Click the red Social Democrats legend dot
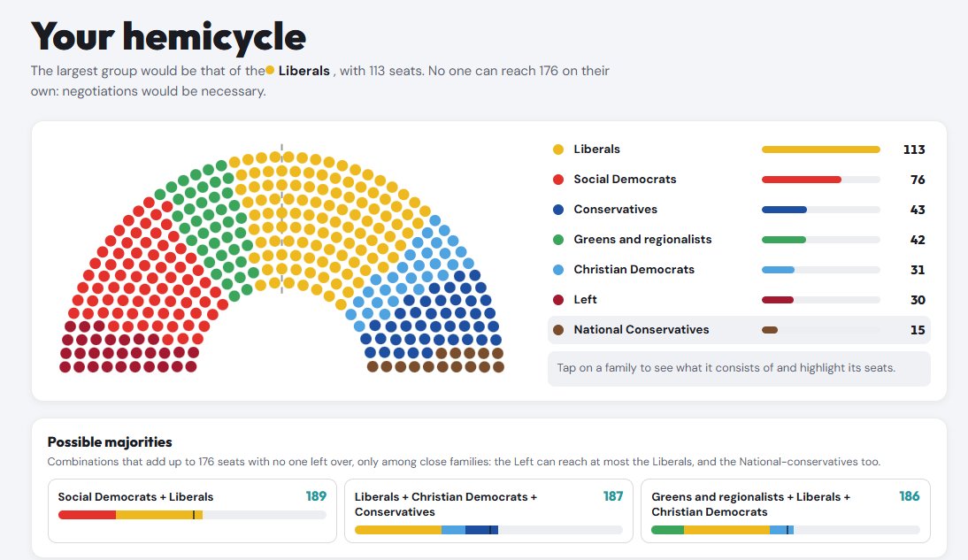Screen dimensions: 968x560 (558, 180)
